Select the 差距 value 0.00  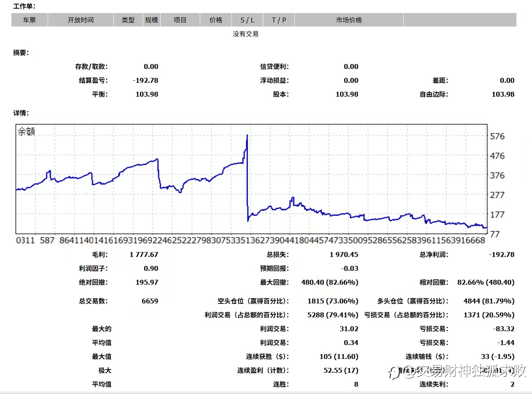coord(507,80)
